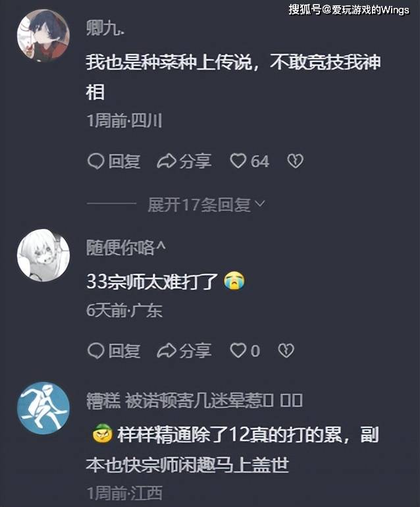Click chevron beside 展开17条回复
This screenshot has height=507, width=420.
[260, 203]
